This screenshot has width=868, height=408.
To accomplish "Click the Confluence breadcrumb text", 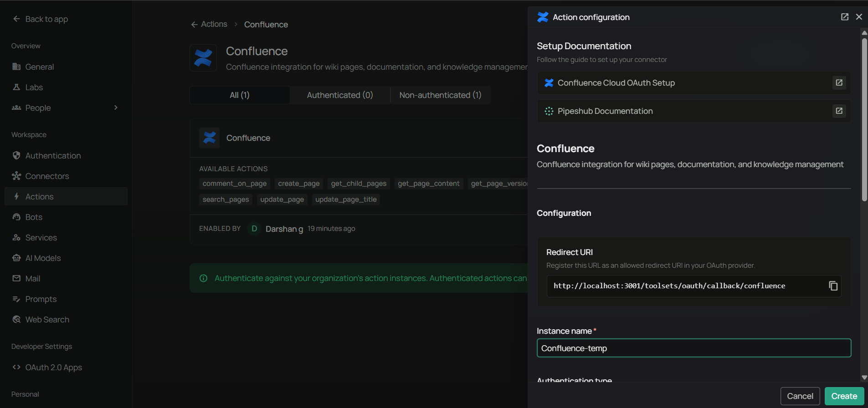I will click(x=266, y=25).
